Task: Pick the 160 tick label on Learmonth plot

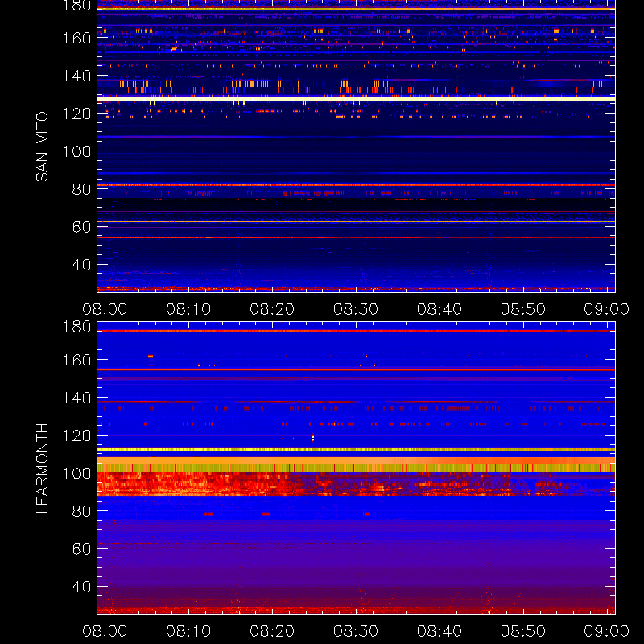Action: click(76, 360)
